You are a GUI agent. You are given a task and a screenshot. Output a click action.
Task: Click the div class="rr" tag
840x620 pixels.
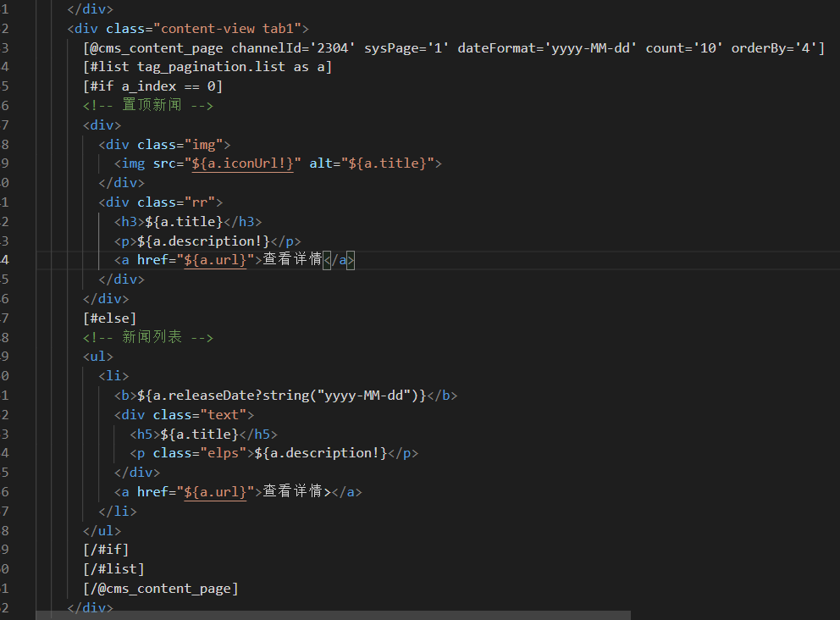click(x=161, y=202)
